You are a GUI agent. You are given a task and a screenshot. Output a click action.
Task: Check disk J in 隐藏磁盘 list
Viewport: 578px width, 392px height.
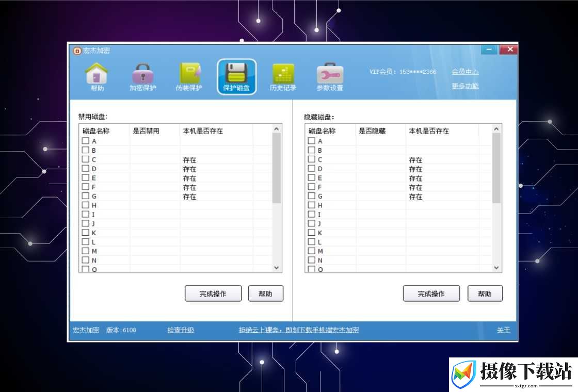[312, 223]
